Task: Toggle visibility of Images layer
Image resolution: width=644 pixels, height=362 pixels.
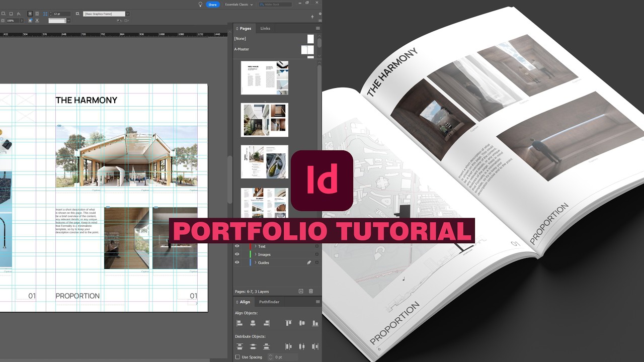Action: click(237, 254)
